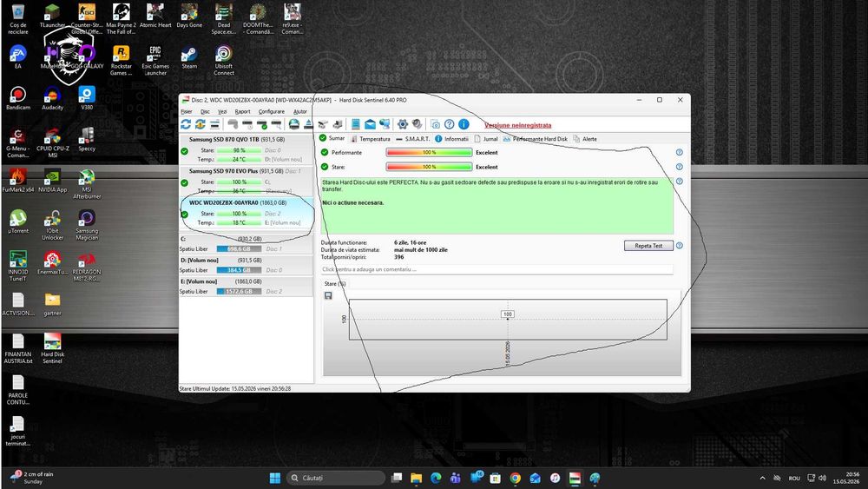
Task: Open the Disc menu
Action: pos(205,111)
